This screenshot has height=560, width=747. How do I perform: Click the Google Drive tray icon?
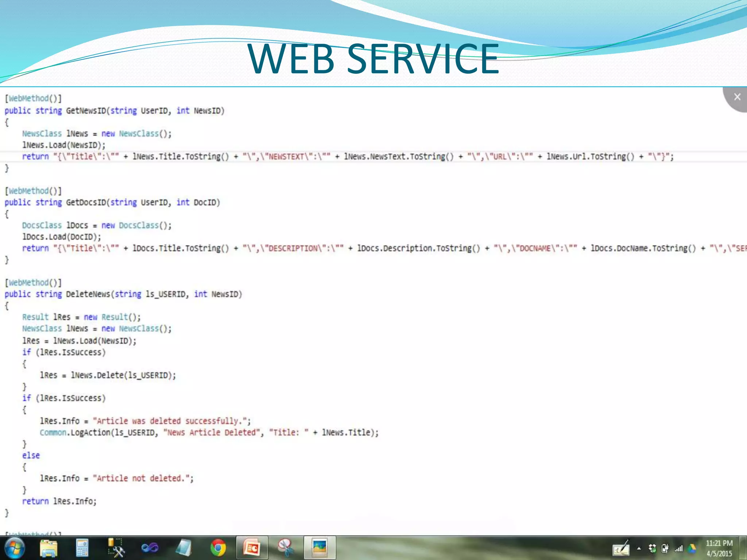click(x=692, y=548)
